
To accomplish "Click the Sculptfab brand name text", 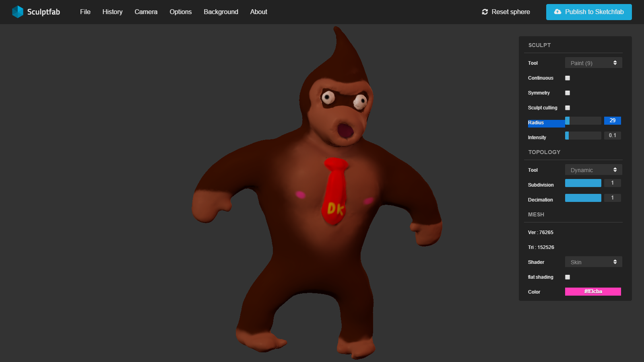I will [43, 12].
